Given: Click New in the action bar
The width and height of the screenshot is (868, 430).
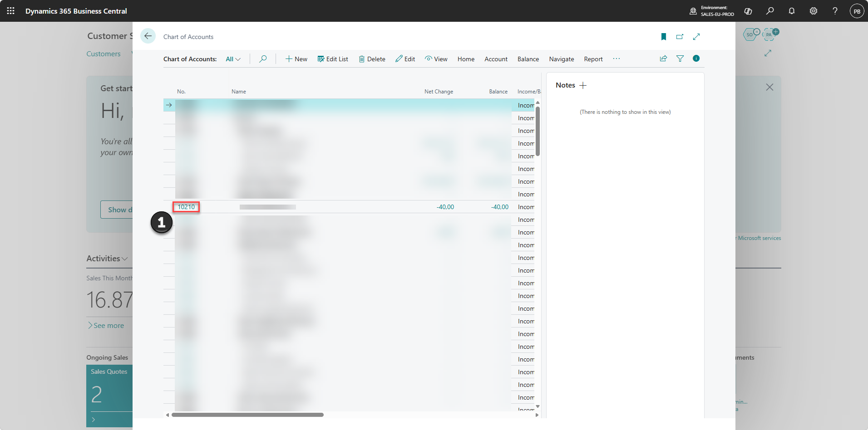Looking at the screenshot, I should [x=296, y=59].
